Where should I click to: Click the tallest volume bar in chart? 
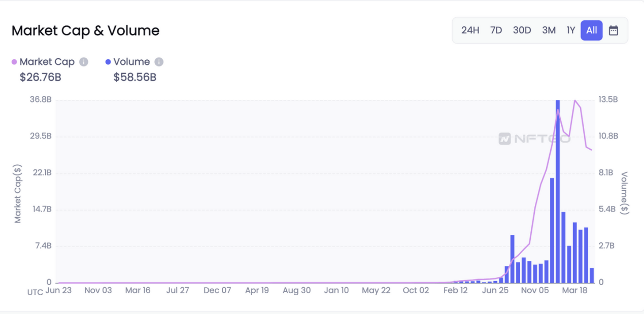pos(558,193)
